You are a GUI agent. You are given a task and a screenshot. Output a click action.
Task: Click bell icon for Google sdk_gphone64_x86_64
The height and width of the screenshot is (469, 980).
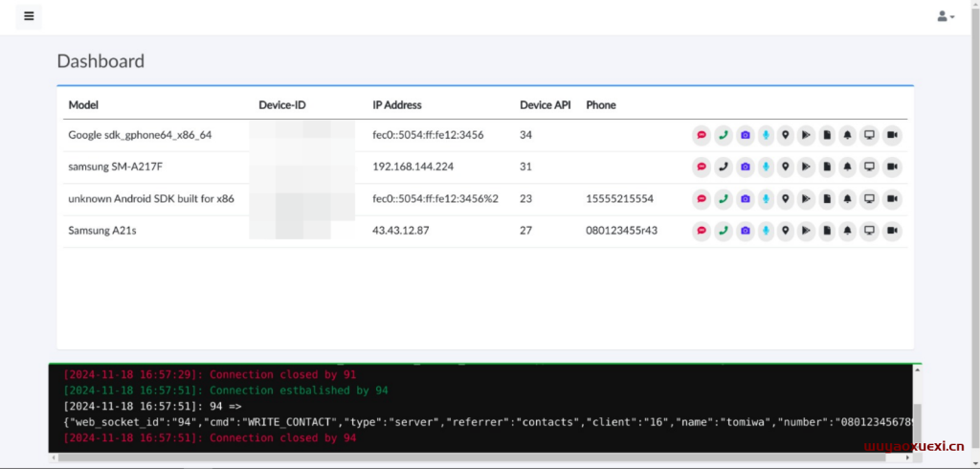point(848,135)
